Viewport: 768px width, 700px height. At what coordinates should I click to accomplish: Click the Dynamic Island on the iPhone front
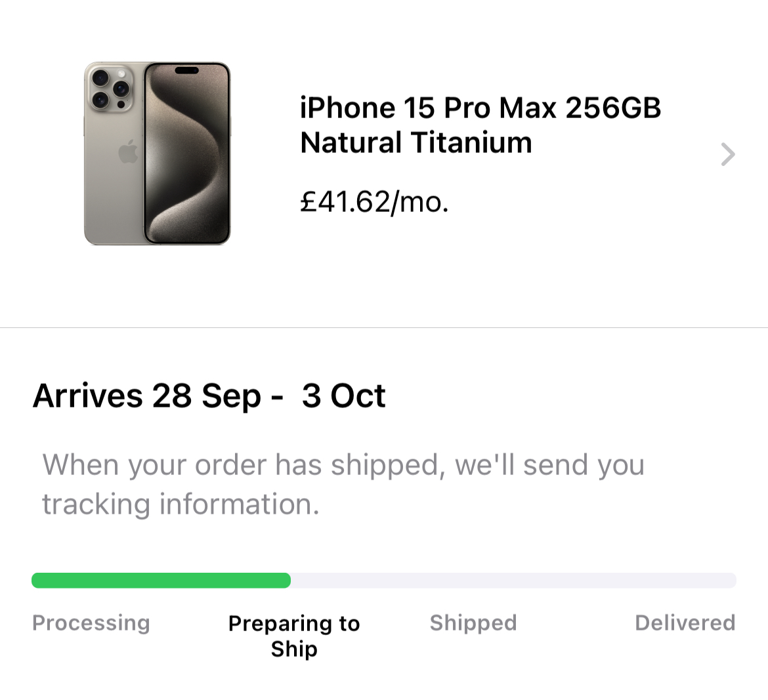point(186,71)
